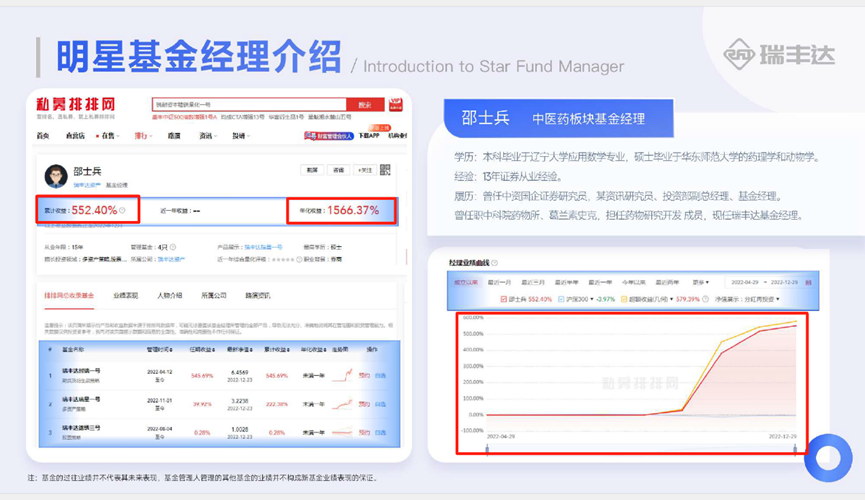Viewport: 865px width, 500px height.
Task: Click the 私募排排网 site logo
Action: coord(76,104)
